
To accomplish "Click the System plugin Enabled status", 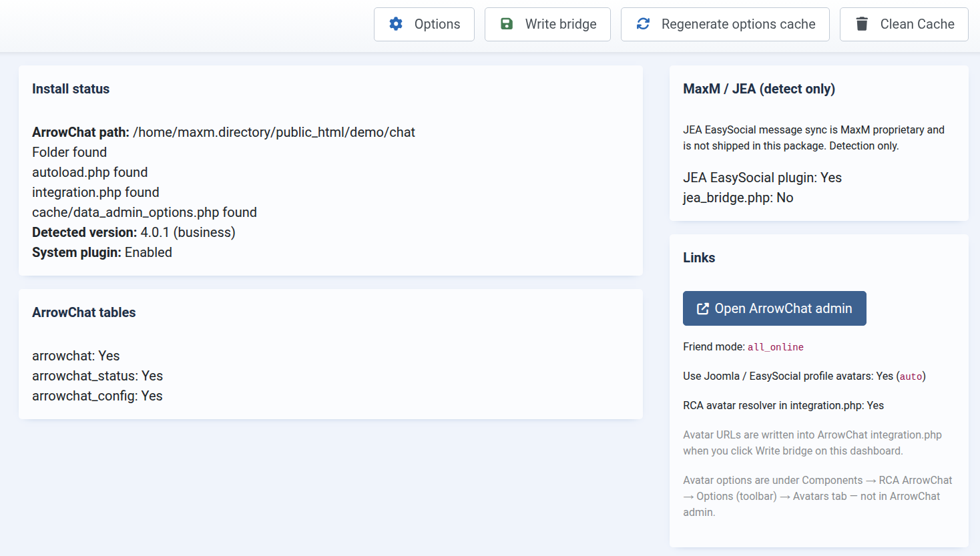I will coord(102,252).
